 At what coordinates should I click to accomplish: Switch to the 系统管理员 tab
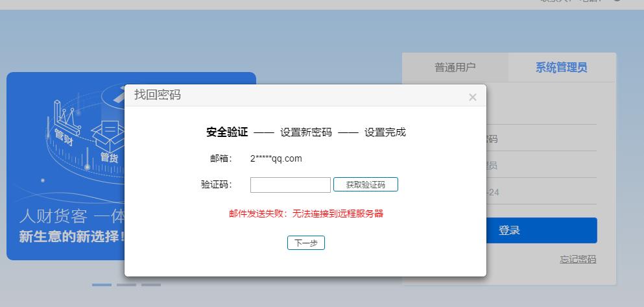point(562,68)
